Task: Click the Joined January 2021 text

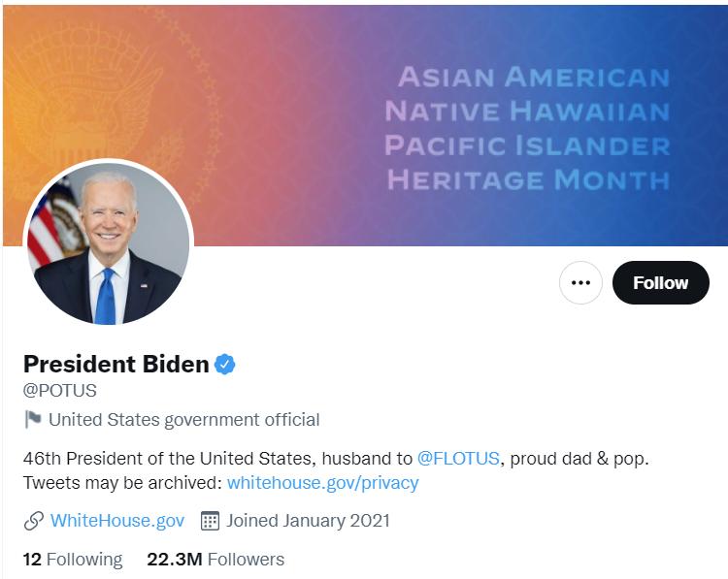Action: (x=308, y=521)
